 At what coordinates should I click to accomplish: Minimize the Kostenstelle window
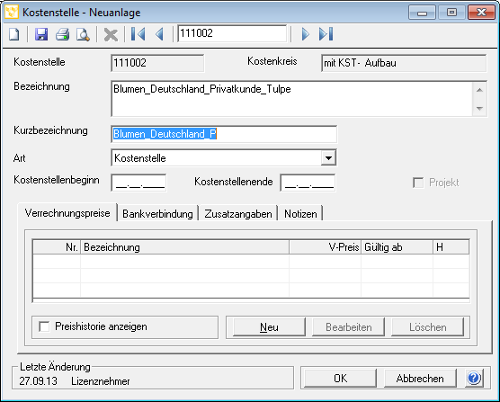tap(422, 13)
